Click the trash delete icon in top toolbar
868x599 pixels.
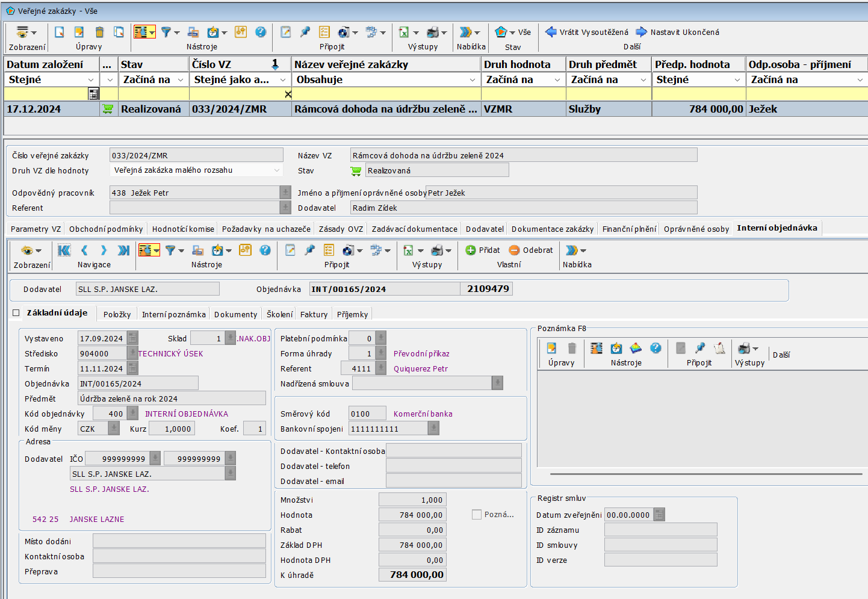click(x=99, y=33)
